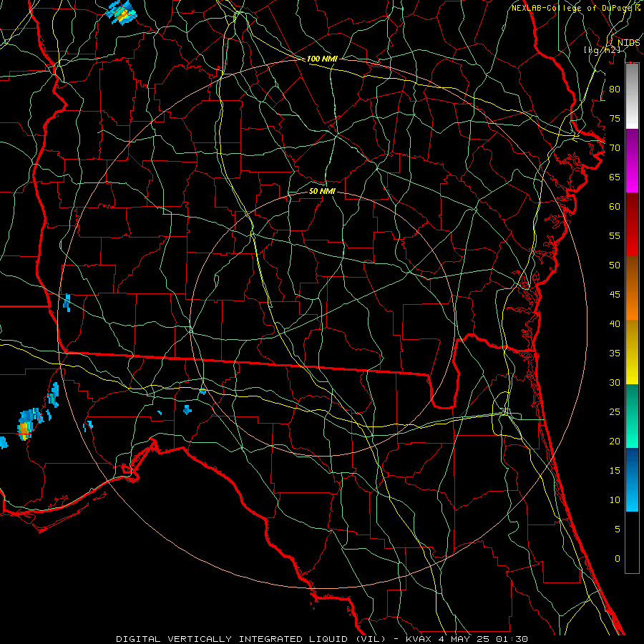Click the '70' value on the legend
The image size is (644, 644).
[615, 148]
